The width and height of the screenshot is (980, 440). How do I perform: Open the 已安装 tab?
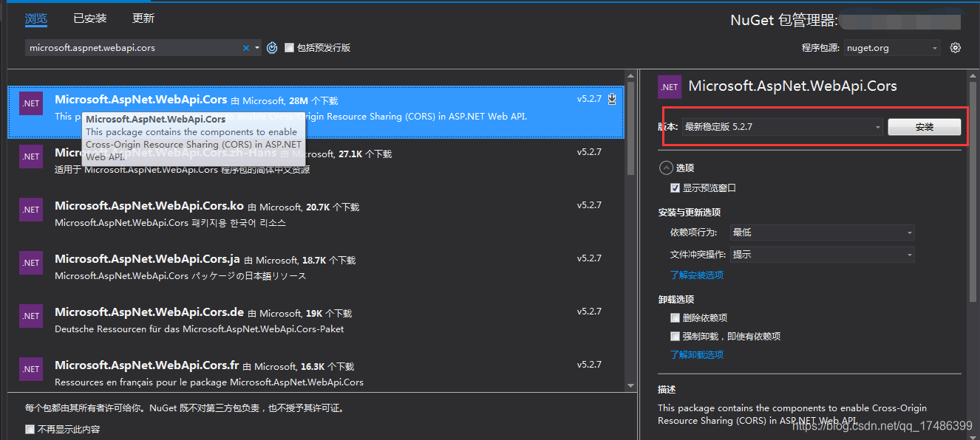click(90, 18)
